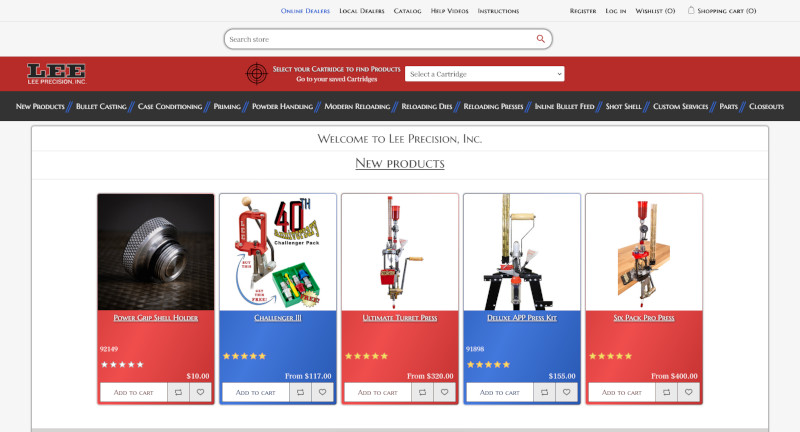The width and height of the screenshot is (800, 432).
Task: Wishlist heart for Ultimate Turret Press
Action: (444, 392)
